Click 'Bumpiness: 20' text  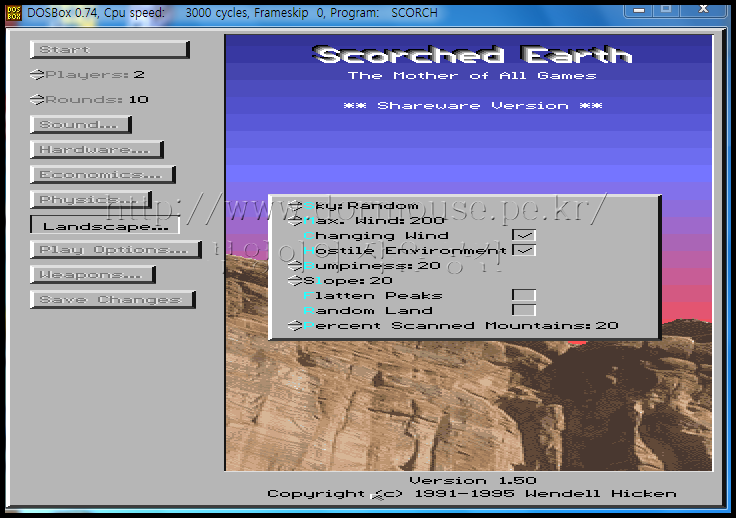coord(372,266)
